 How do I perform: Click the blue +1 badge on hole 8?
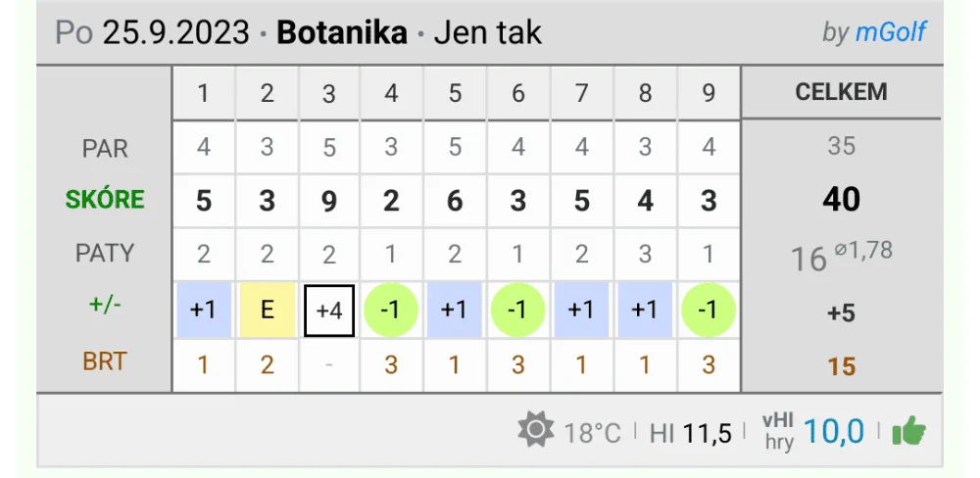tap(645, 310)
